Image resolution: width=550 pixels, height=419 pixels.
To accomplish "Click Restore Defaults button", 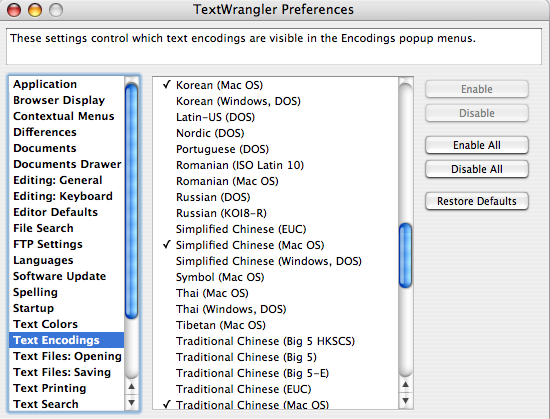I will coord(477,201).
